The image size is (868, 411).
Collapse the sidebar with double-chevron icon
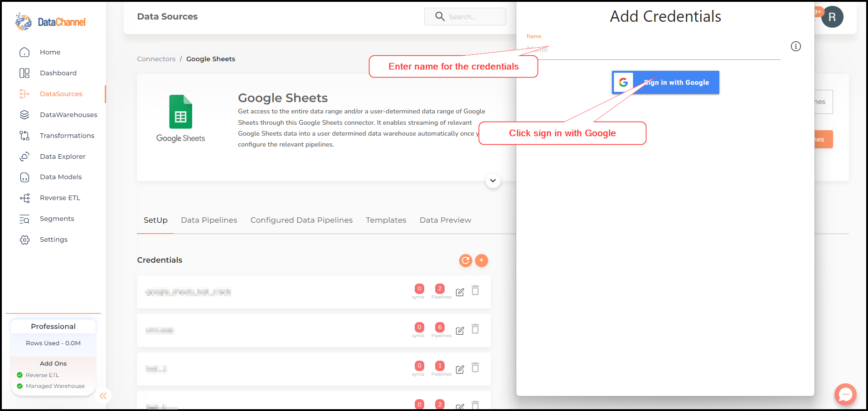coord(103,396)
